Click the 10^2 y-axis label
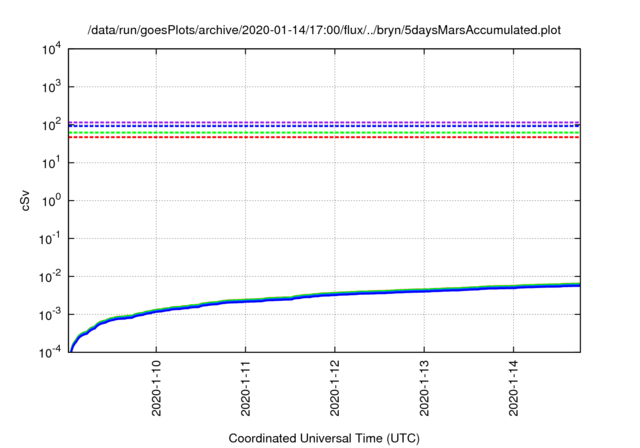 (x=51, y=125)
